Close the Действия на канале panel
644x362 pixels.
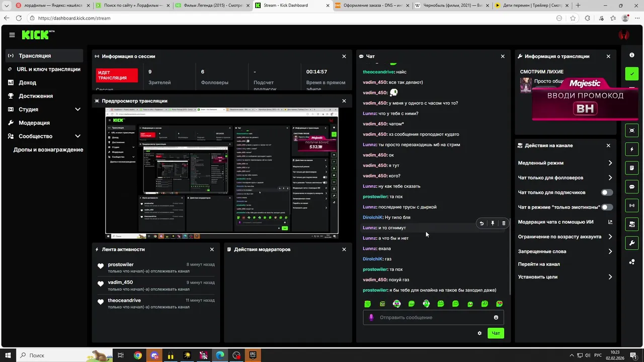click(x=608, y=145)
